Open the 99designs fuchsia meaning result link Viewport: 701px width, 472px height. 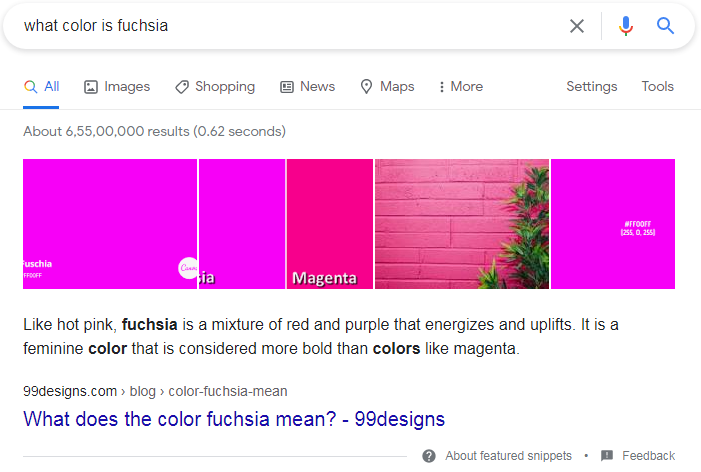click(234, 418)
